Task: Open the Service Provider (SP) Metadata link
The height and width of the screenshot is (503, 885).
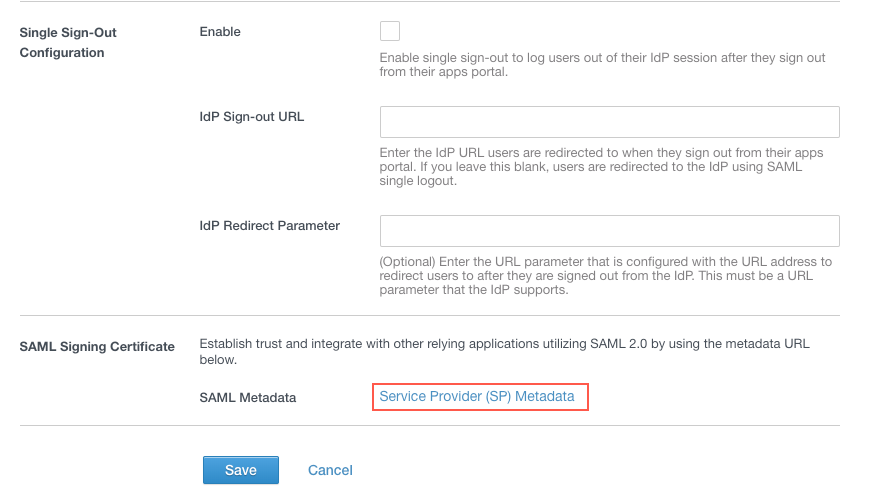Action: pos(477,397)
